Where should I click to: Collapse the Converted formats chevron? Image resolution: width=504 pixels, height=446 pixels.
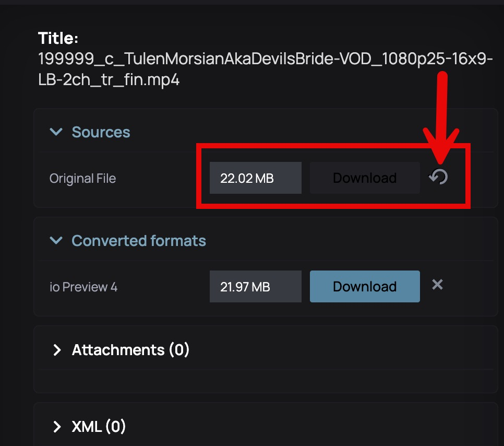pyautogui.click(x=56, y=241)
